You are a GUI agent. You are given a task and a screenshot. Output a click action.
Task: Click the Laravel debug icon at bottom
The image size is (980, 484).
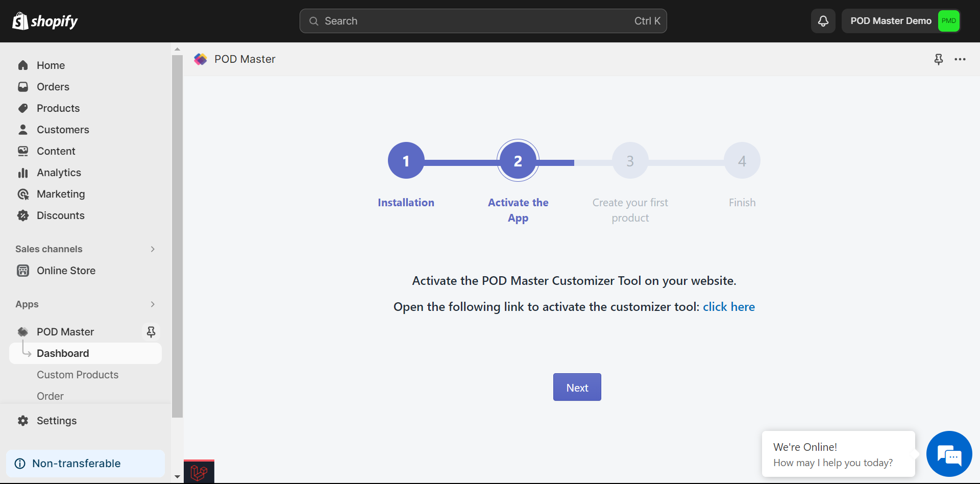click(x=199, y=472)
